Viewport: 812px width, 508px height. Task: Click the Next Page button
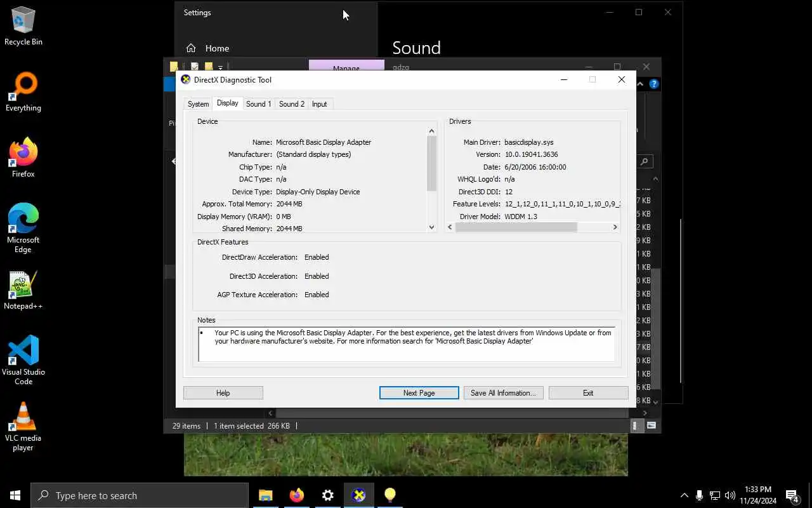[x=419, y=393]
